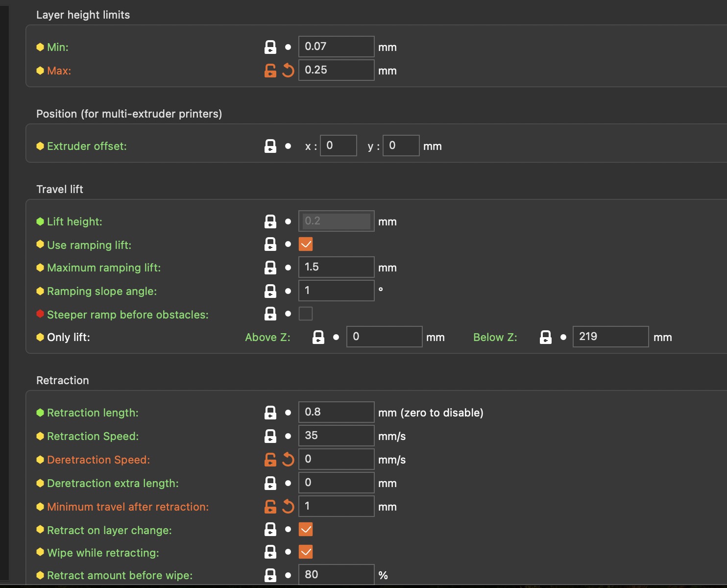The height and width of the screenshot is (588, 727).
Task: Click the Only lift: label
Action: (x=69, y=337)
